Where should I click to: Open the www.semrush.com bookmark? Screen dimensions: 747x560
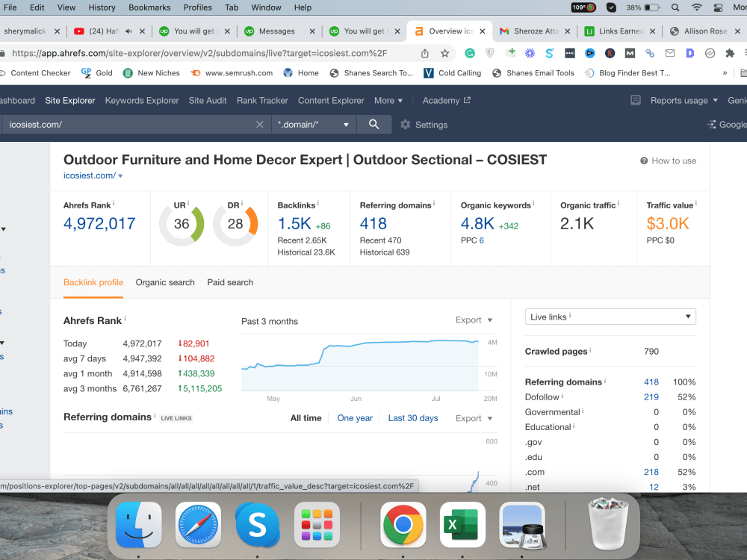[232, 73]
